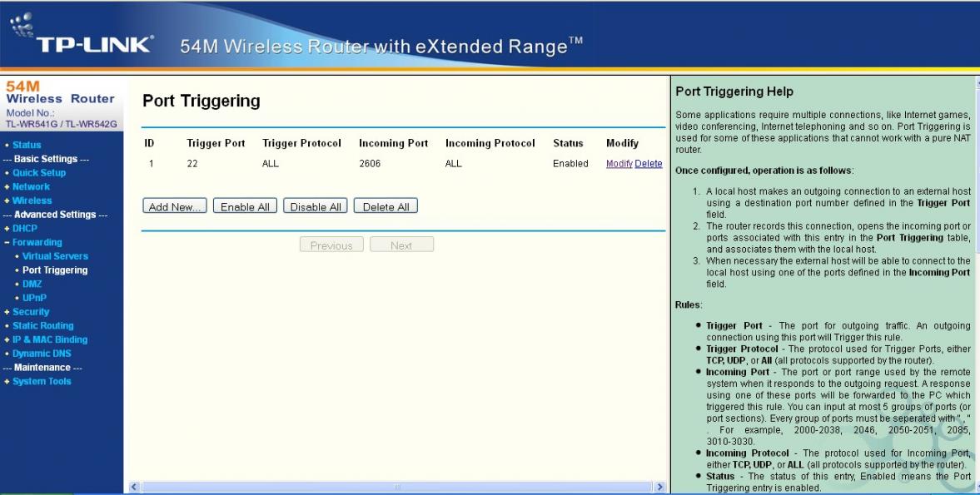
Task: Open Dynamic DNS settings page
Action: (x=42, y=354)
